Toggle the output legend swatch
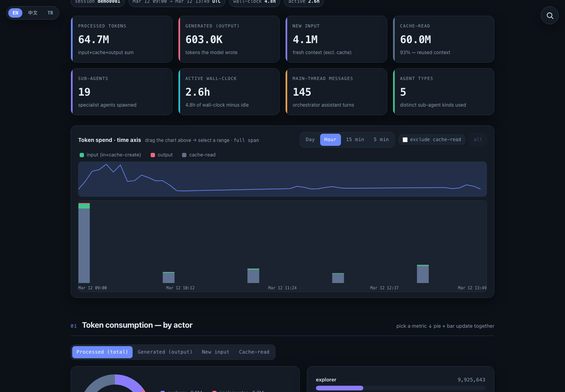Screen dimensions: 565x392 (153, 155)
